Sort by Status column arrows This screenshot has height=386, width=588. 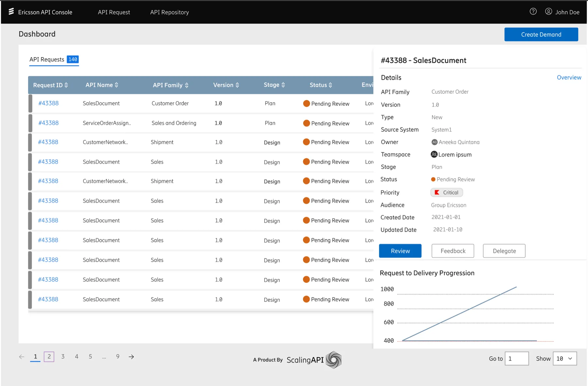pyautogui.click(x=330, y=85)
